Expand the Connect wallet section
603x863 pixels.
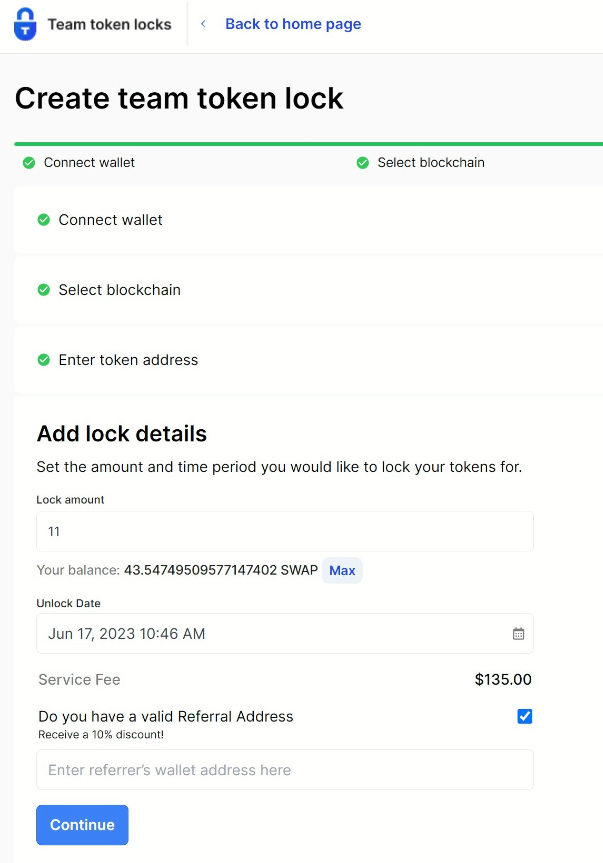[x=111, y=220]
